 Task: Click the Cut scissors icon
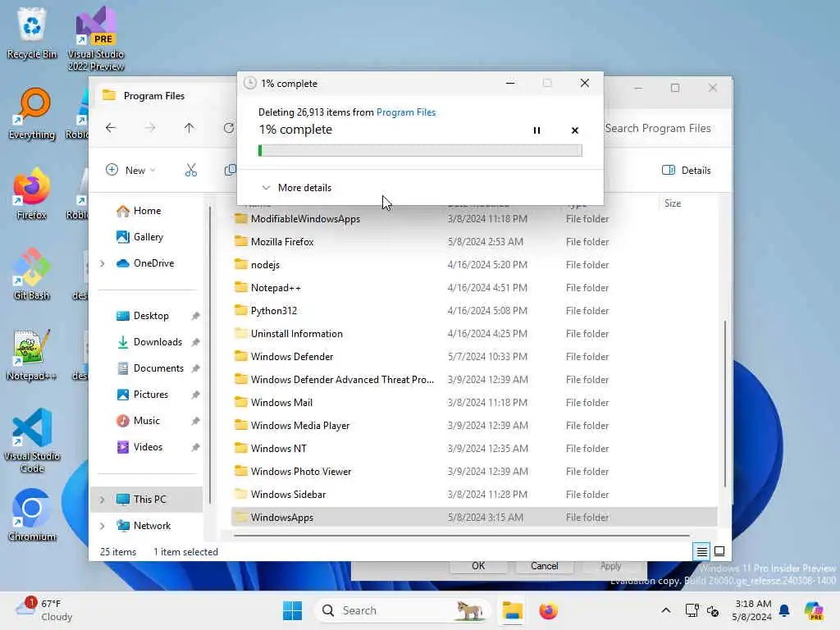click(190, 171)
